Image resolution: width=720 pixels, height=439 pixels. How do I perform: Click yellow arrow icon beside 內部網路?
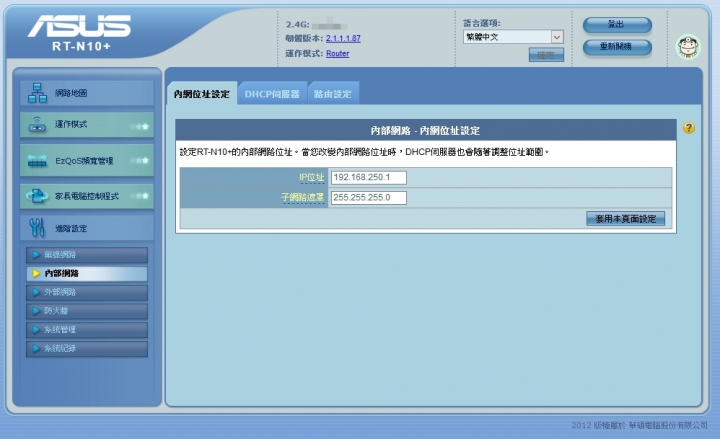(x=36, y=273)
